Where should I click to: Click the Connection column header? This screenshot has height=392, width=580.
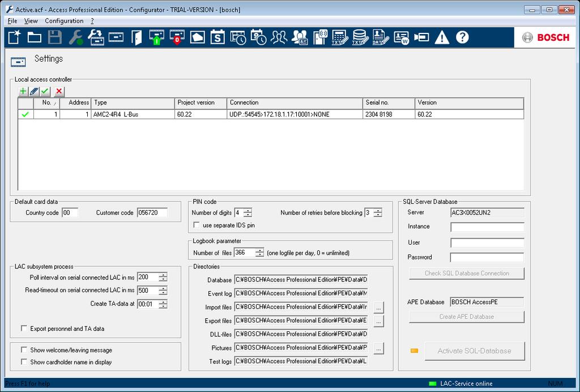click(x=295, y=103)
